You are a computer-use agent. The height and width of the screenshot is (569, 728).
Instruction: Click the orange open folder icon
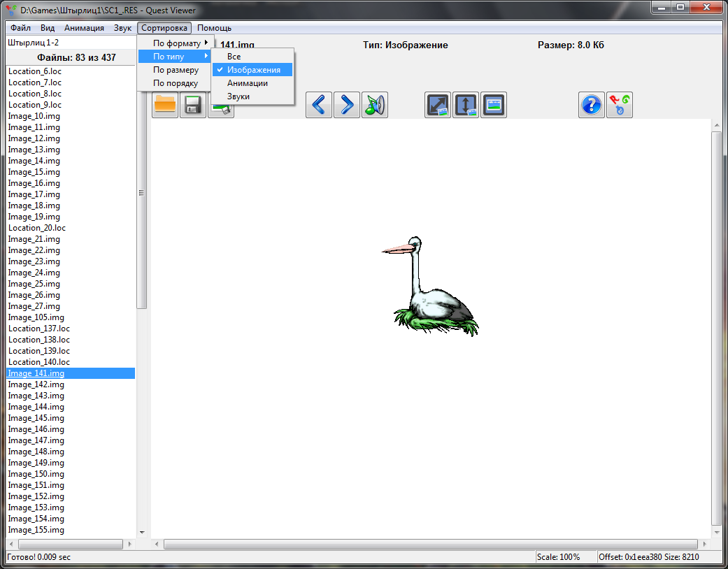pos(165,105)
